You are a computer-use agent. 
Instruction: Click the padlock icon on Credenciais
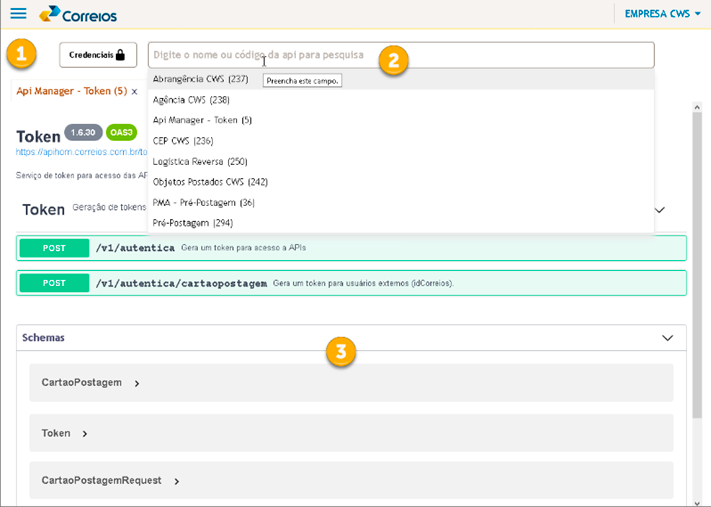tap(120, 55)
